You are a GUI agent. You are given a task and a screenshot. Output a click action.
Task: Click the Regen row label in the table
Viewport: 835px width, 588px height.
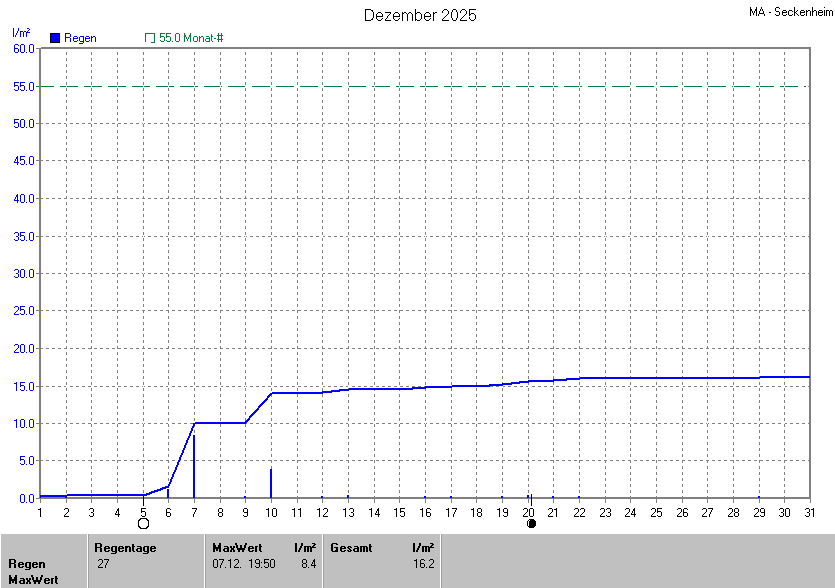27,564
